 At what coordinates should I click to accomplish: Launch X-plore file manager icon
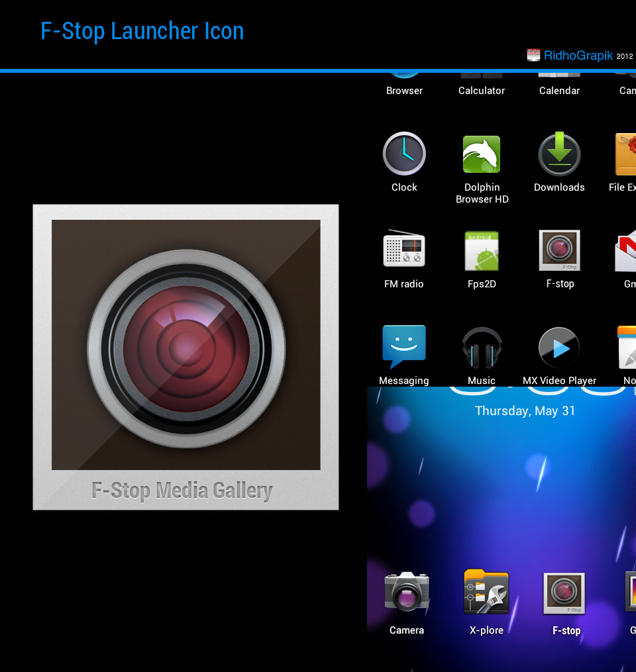(x=486, y=591)
